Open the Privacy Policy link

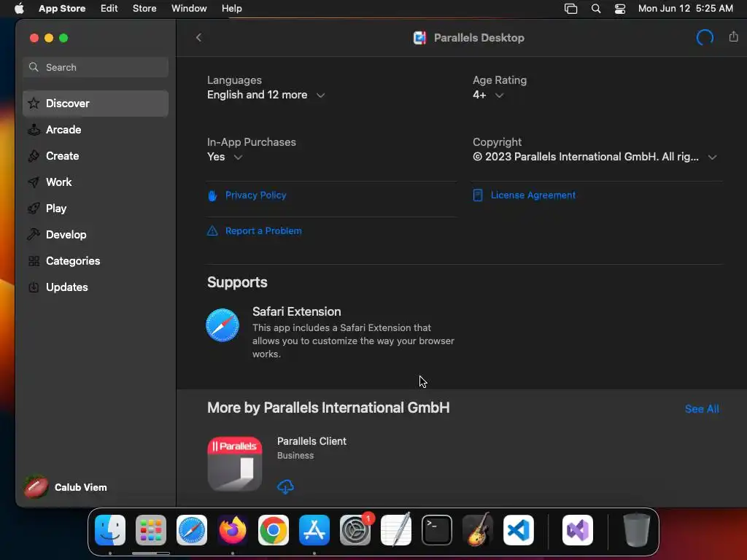click(x=255, y=195)
